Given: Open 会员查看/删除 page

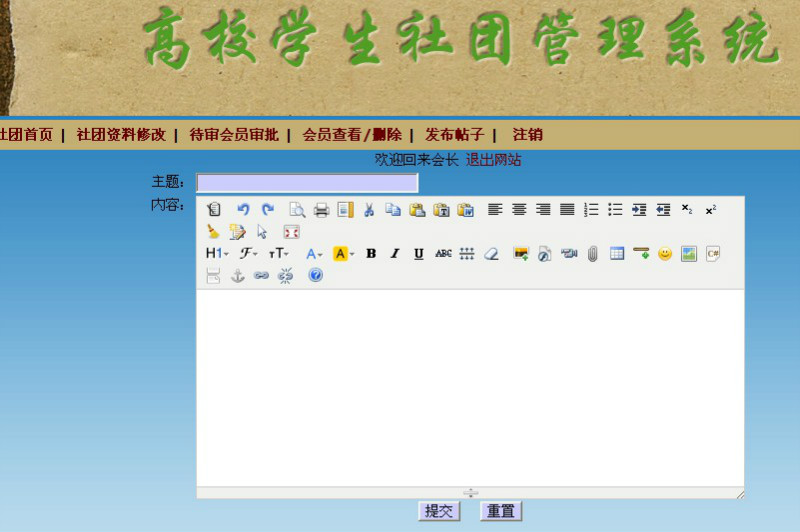Looking at the screenshot, I should point(352,135).
